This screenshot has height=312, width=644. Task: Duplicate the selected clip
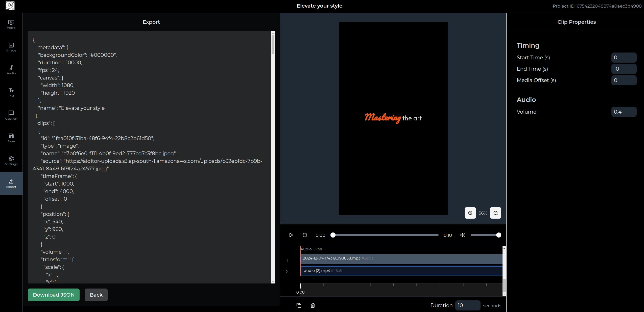(299, 305)
